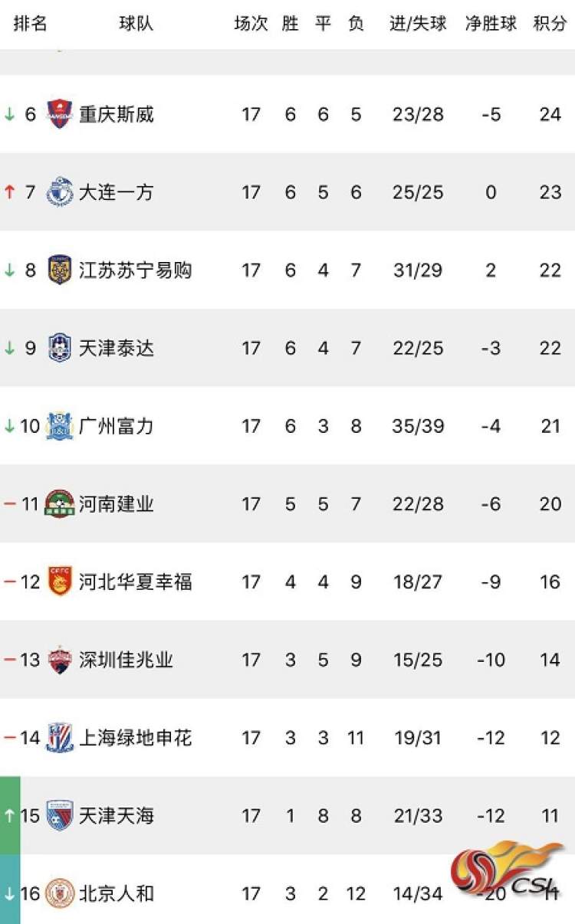This screenshot has width=575, height=924.
Task: Click the 天津天海 team crest
Action: [59, 815]
